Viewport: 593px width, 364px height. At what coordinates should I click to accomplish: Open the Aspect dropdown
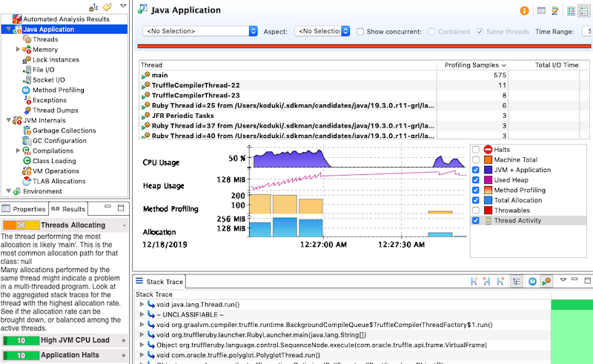click(322, 31)
